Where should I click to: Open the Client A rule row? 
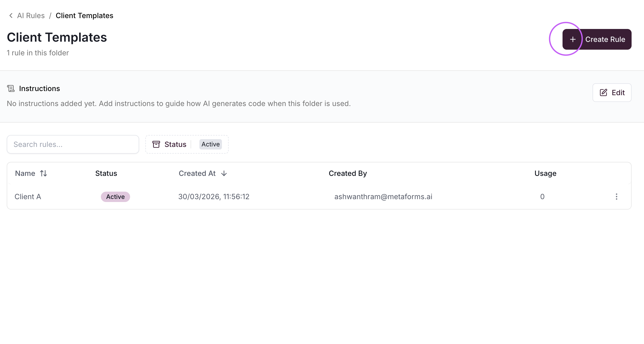(x=28, y=197)
